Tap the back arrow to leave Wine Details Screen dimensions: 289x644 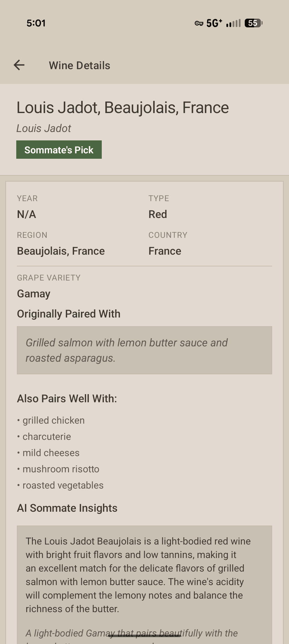point(19,65)
